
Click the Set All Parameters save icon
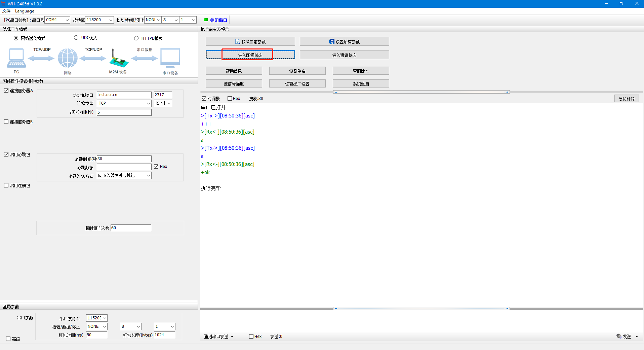tap(331, 42)
